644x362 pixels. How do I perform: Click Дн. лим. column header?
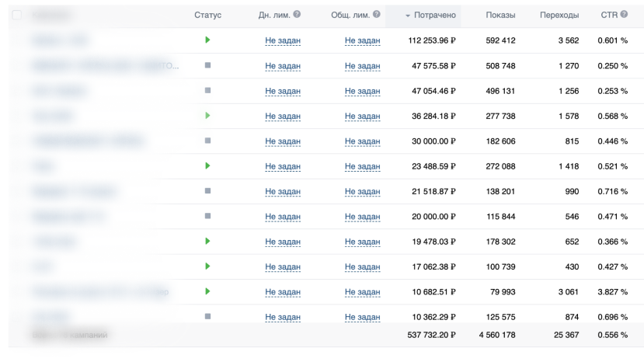(274, 16)
